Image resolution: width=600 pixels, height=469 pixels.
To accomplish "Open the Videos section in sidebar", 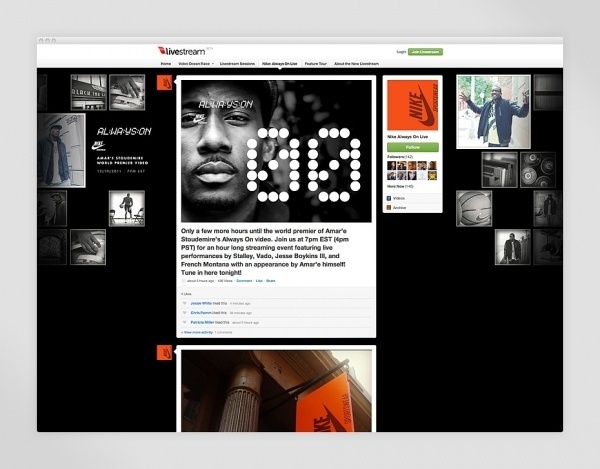I will (412, 198).
